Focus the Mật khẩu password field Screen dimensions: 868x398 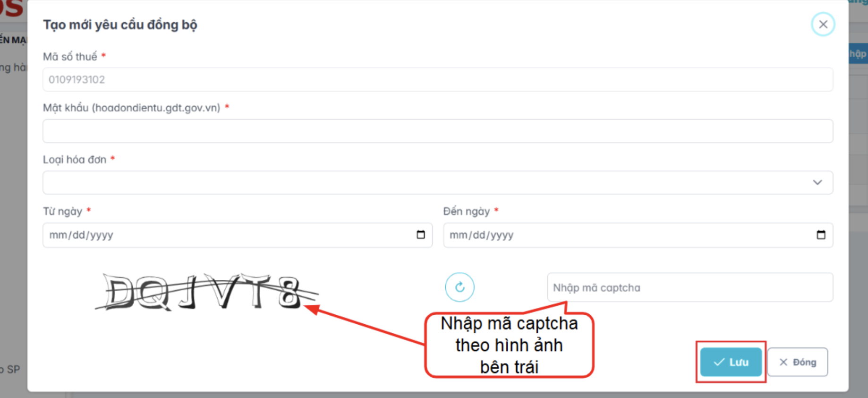click(x=437, y=131)
